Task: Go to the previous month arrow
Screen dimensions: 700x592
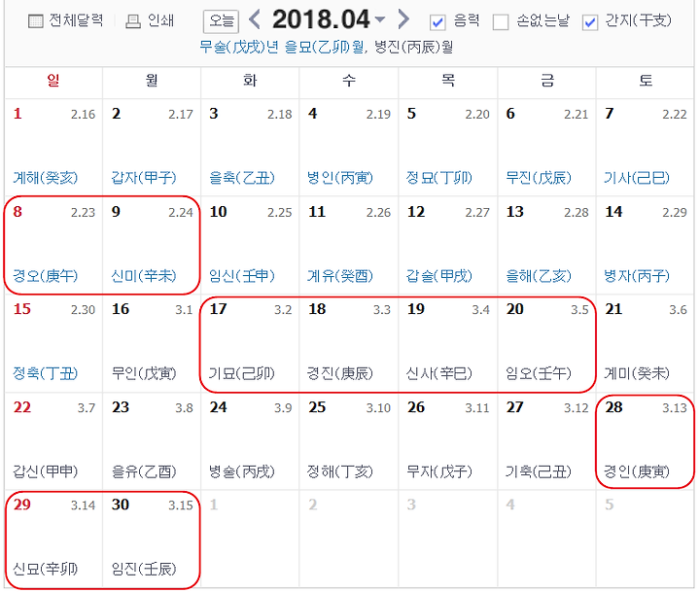Action: coord(254,19)
